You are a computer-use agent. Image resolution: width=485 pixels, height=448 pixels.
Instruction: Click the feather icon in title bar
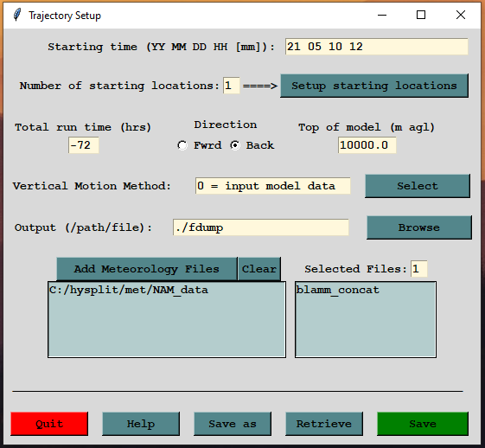click(17, 15)
